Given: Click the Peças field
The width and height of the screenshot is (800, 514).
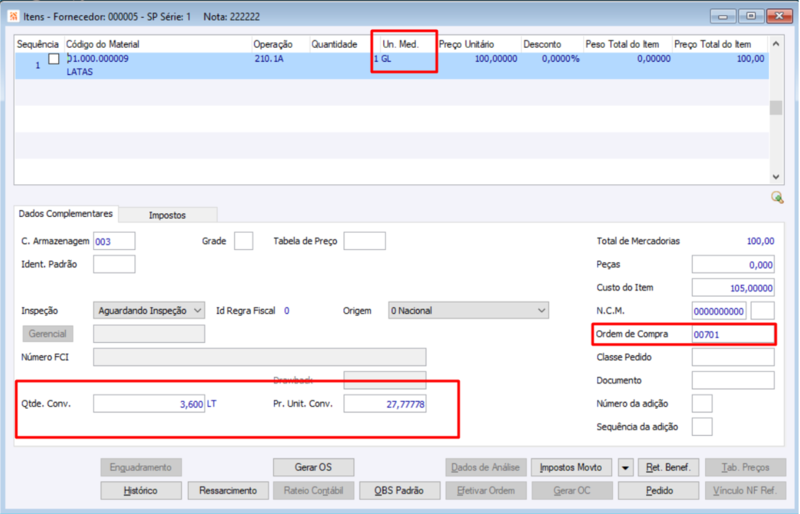Looking at the screenshot, I should 733,264.
